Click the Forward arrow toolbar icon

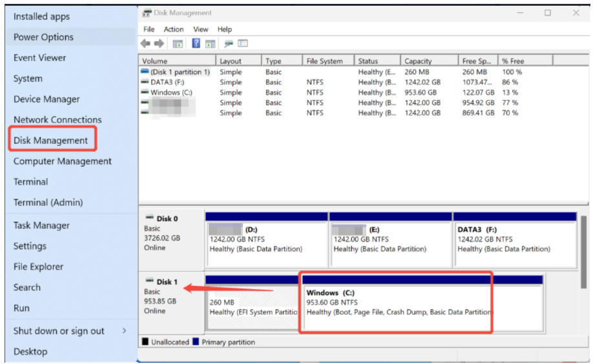[x=158, y=43]
